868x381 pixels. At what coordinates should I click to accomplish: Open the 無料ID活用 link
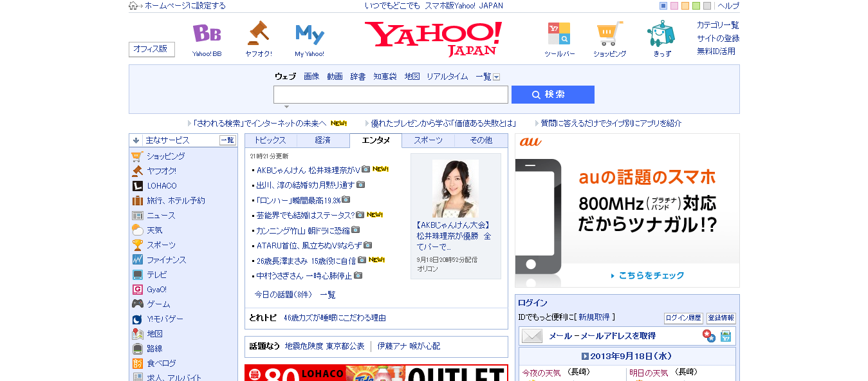pos(716,51)
